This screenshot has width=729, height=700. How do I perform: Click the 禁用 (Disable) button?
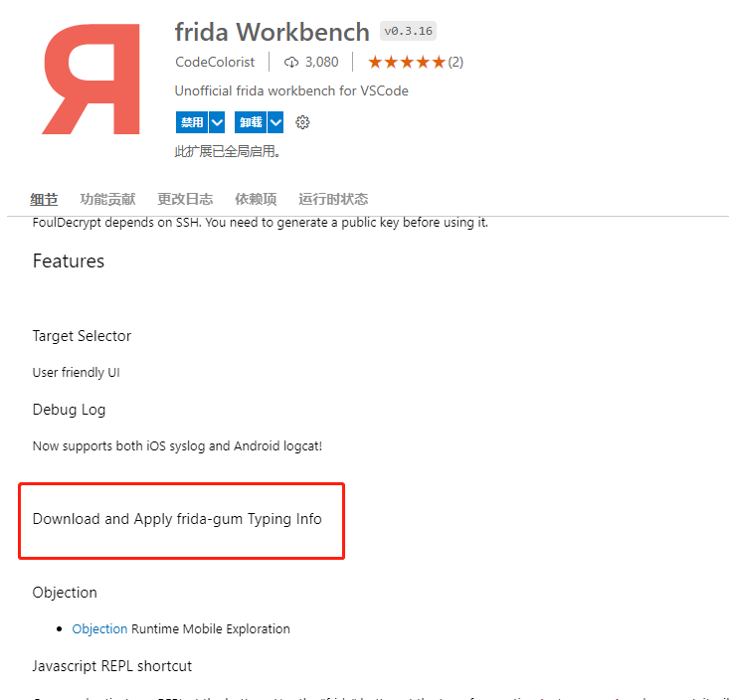[191, 122]
